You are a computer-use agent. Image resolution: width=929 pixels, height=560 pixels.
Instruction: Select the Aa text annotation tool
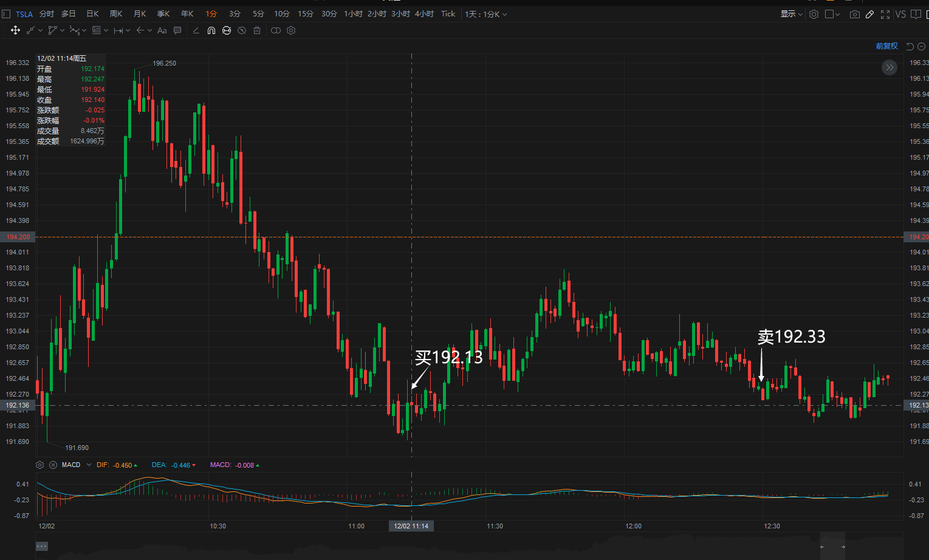[x=162, y=30]
